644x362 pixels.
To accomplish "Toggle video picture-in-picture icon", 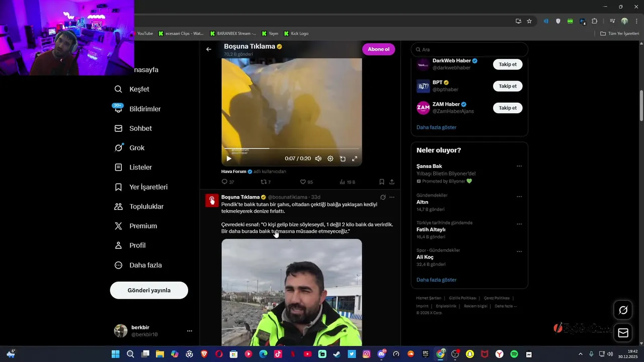I will pos(343,158).
